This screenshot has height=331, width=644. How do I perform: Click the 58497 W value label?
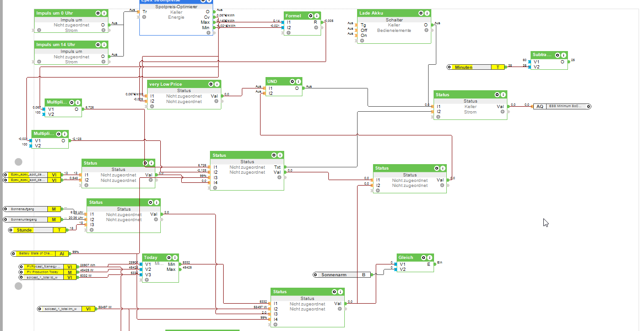[x=105, y=308]
